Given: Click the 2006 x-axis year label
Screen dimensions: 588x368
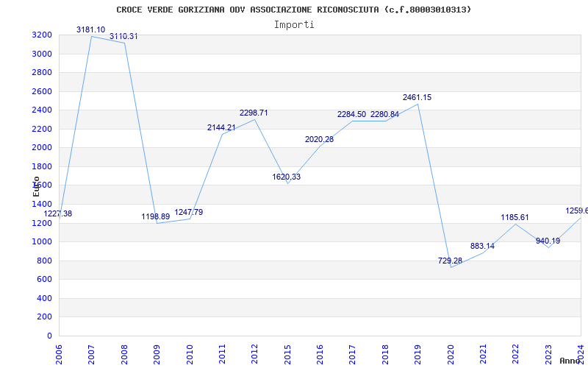Looking at the screenshot, I should point(59,354).
